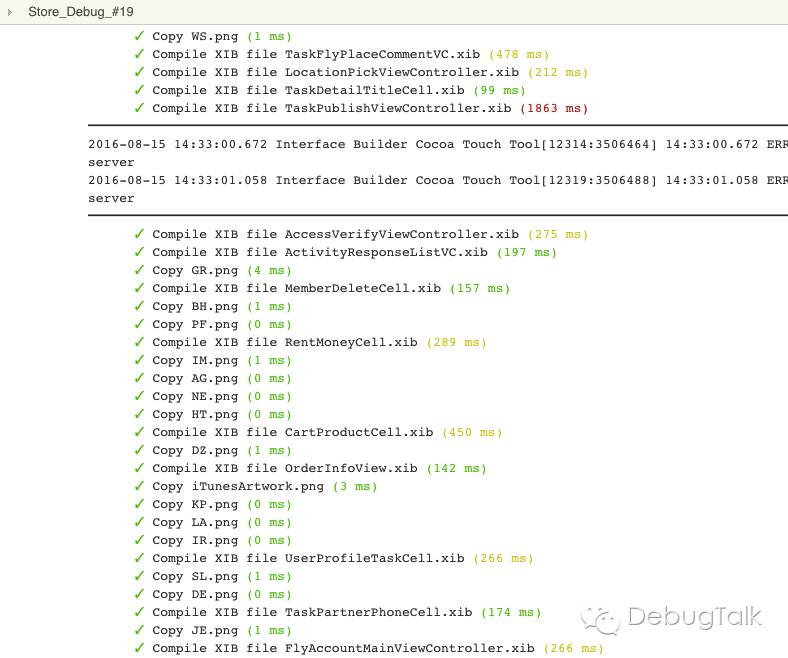Select the AccessVerifyViewController.xib compile line
The width and height of the screenshot is (788, 658).
361,234
